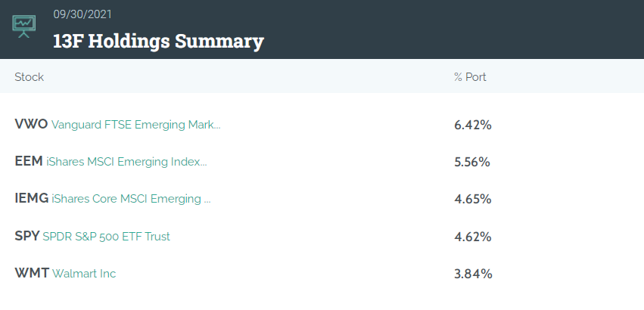
Task: Click the SPY ticker symbol
Action: [27, 237]
